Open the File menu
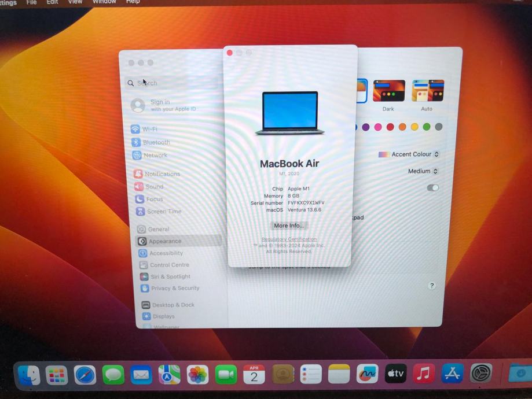 [x=31, y=2]
